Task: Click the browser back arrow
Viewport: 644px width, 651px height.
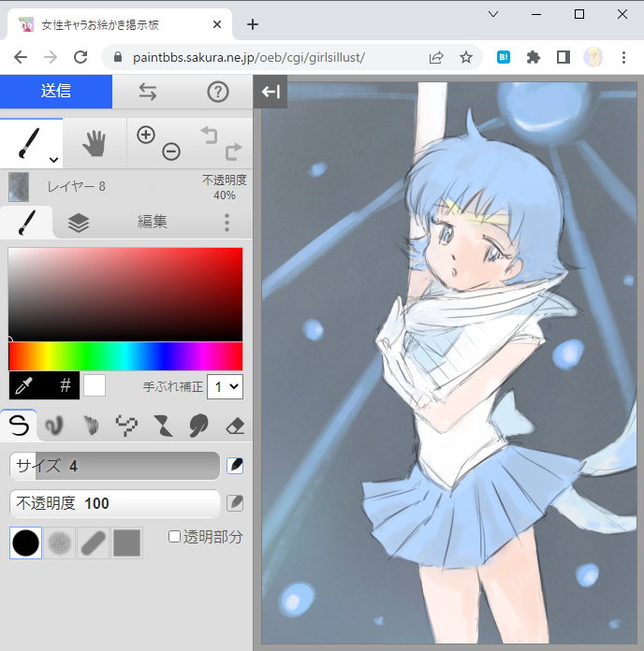Action: [20, 57]
